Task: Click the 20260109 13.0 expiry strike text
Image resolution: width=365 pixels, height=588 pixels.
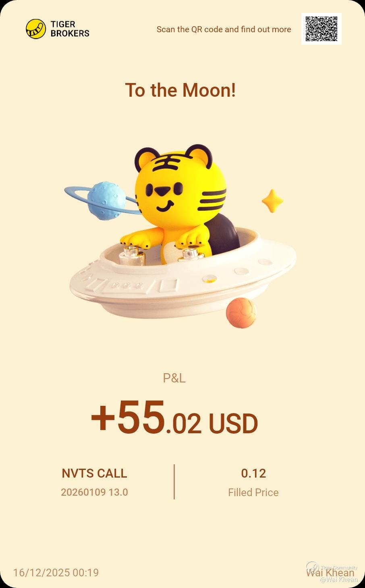Action: click(94, 492)
